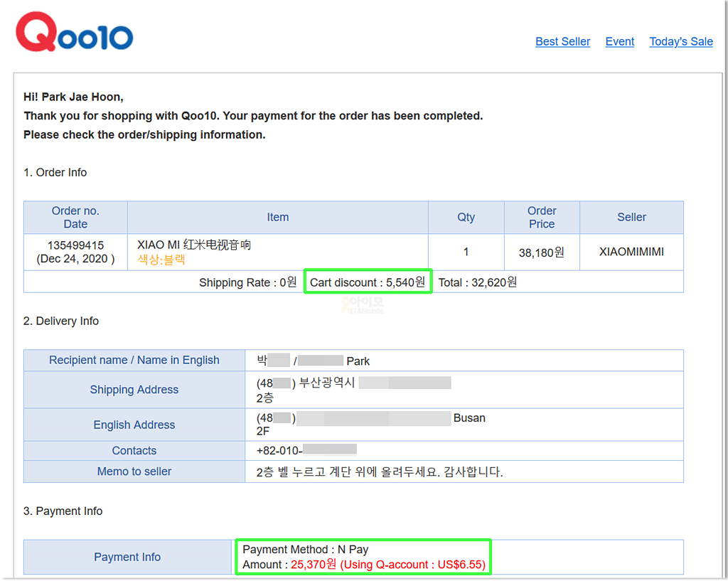Image resolution: width=728 pixels, height=581 pixels.
Task: Click the Item column header
Action: [278, 218]
